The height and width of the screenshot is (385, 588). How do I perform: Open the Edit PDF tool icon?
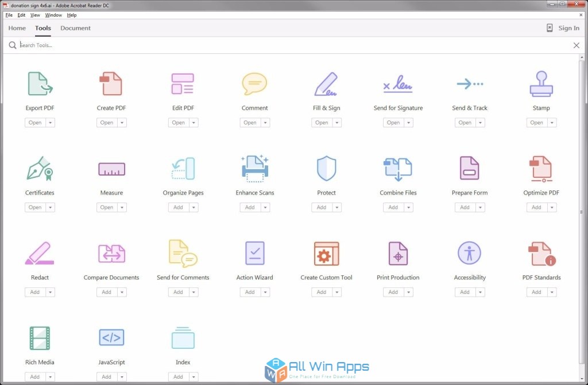coord(183,84)
